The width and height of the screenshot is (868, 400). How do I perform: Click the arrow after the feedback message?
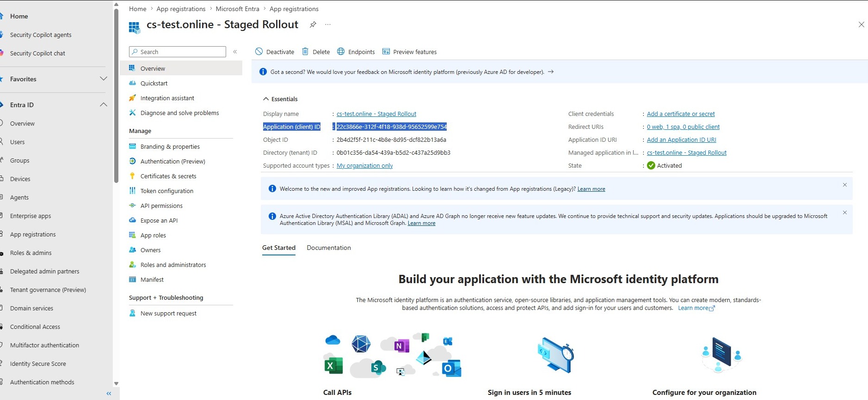click(551, 72)
